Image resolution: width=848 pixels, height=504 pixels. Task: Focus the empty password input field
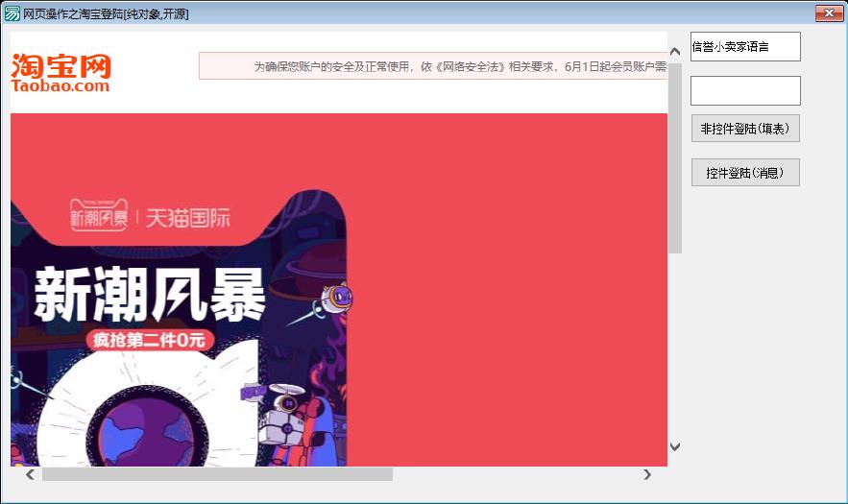745,91
